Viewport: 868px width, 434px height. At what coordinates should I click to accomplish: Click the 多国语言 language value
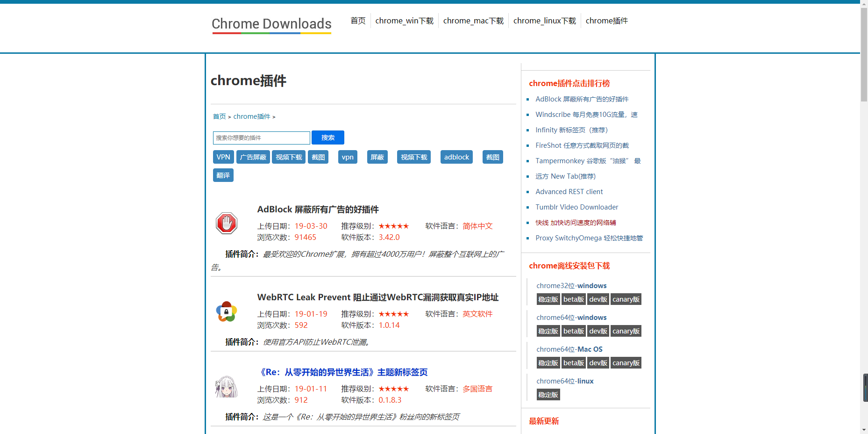click(478, 389)
